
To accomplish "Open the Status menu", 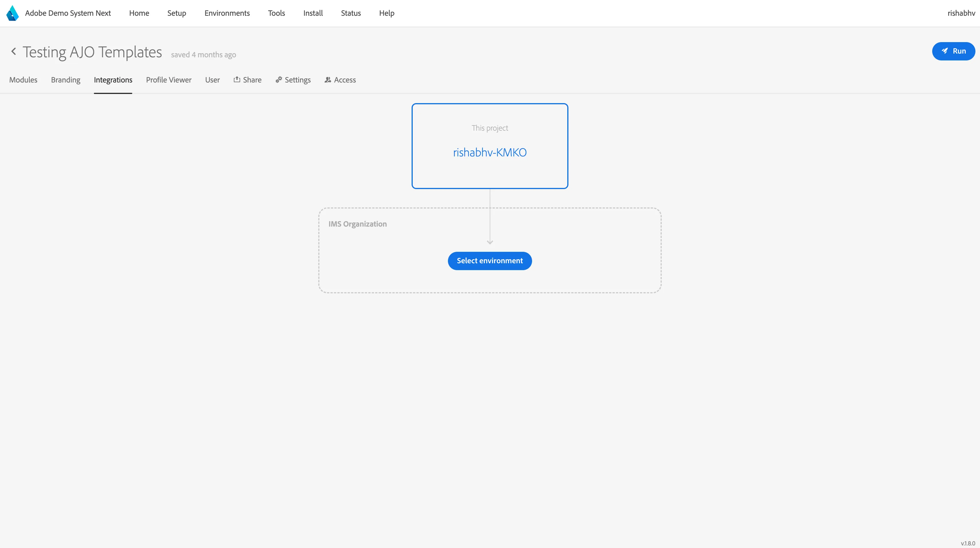I will [x=351, y=13].
